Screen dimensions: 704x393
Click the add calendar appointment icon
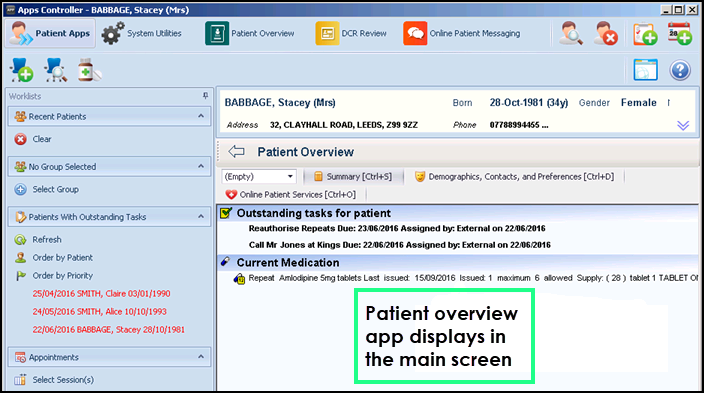(679, 34)
